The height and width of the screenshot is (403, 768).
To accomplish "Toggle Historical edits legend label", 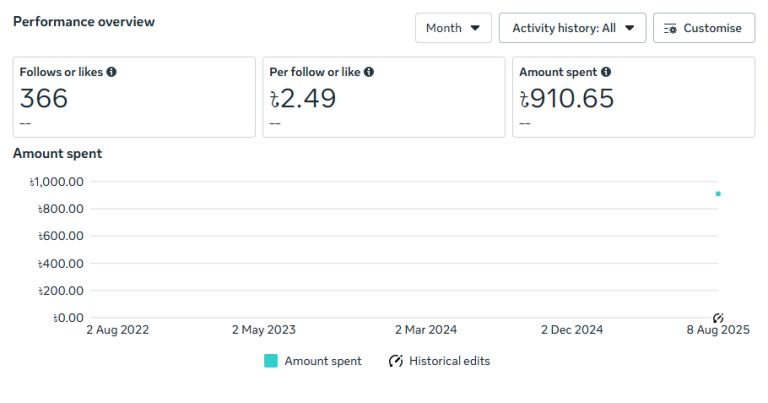I will pos(449,361).
